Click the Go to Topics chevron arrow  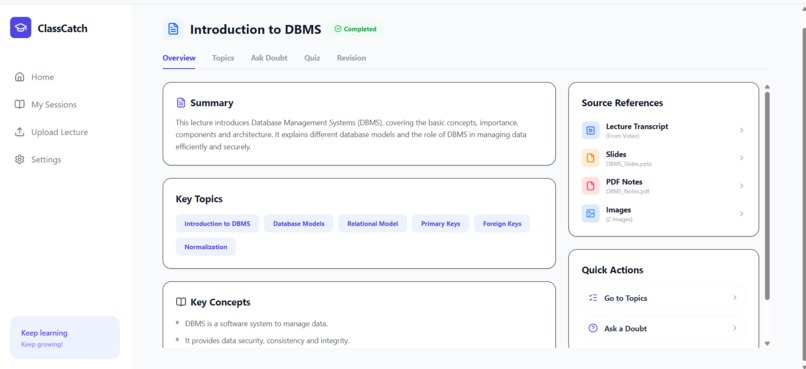click(x=735, y=298)
